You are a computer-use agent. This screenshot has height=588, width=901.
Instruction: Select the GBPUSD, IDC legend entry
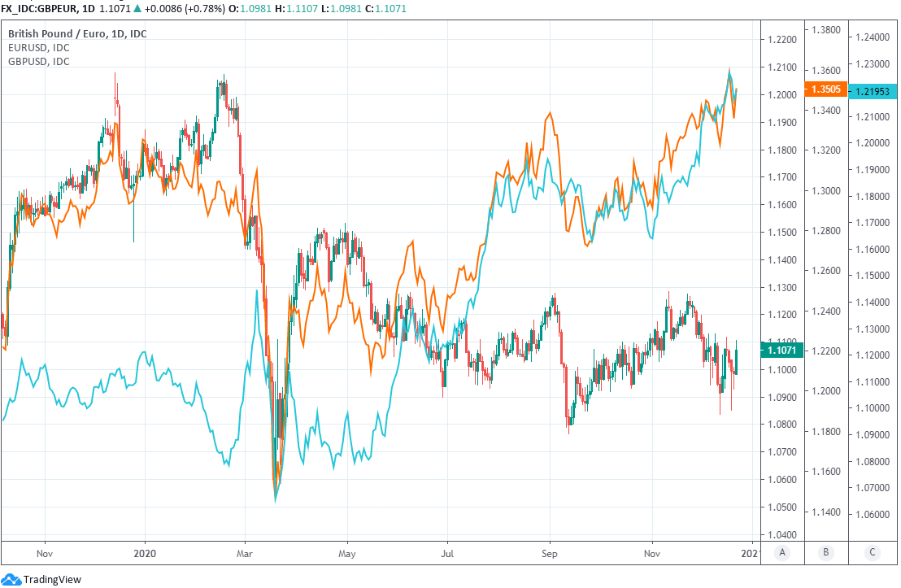(39, 61)
